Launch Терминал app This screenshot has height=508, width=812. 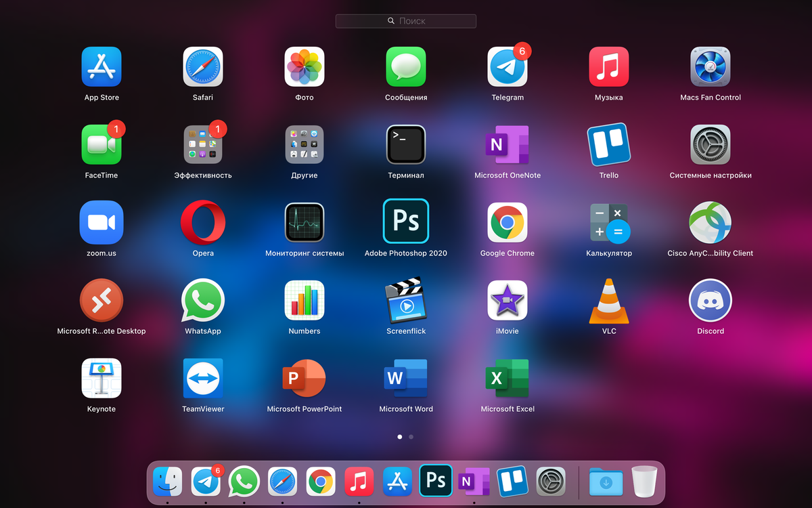[x=406, y=145]
